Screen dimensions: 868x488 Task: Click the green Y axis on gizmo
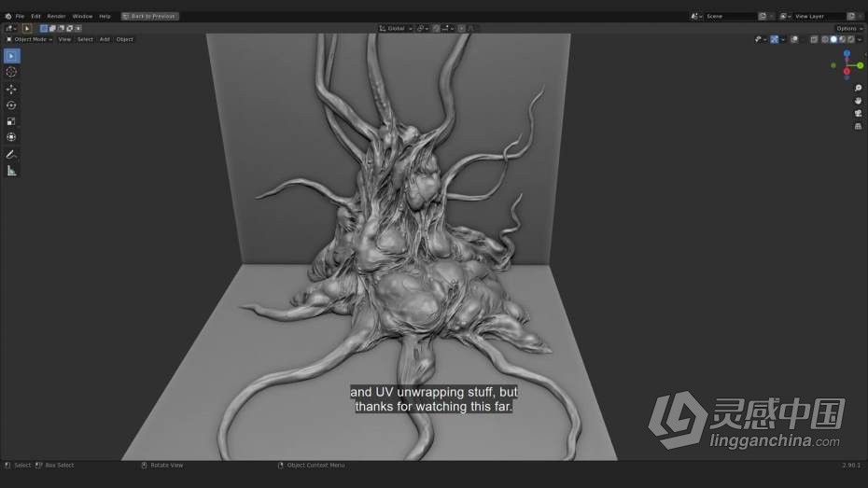[860, 65]
